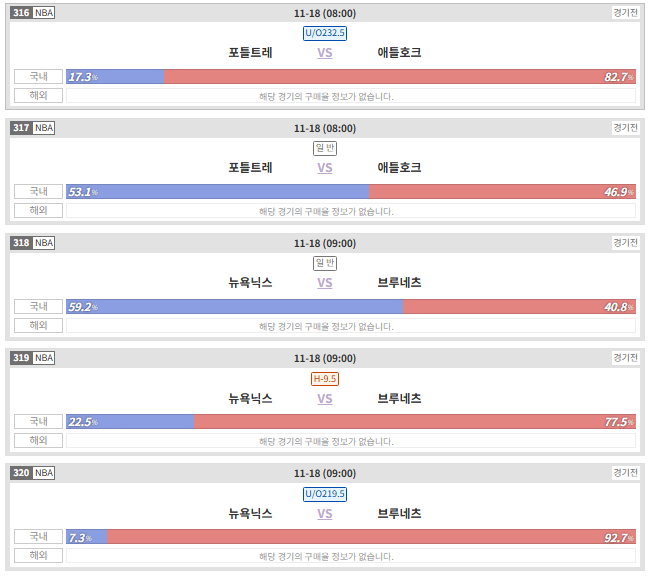Click the 경기전 status label of match 317

point(626,128)
